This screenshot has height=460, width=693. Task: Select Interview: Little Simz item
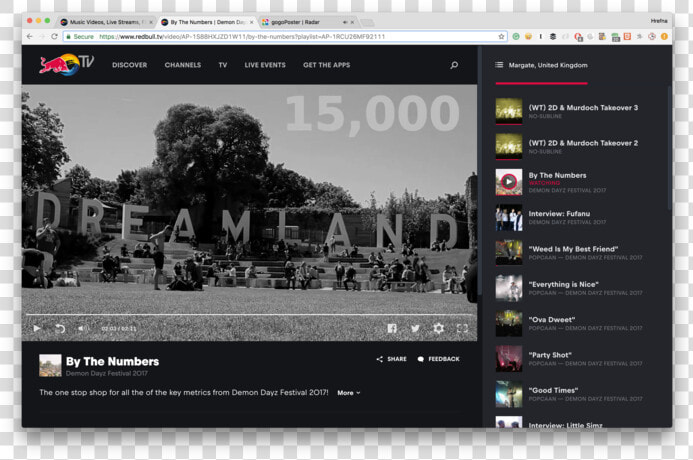pos(566,425)
